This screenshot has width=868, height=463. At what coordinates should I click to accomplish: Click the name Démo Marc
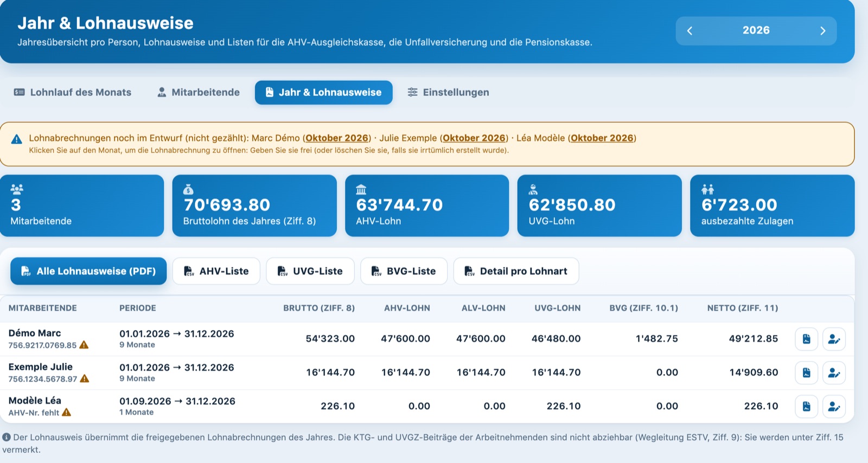35,333
